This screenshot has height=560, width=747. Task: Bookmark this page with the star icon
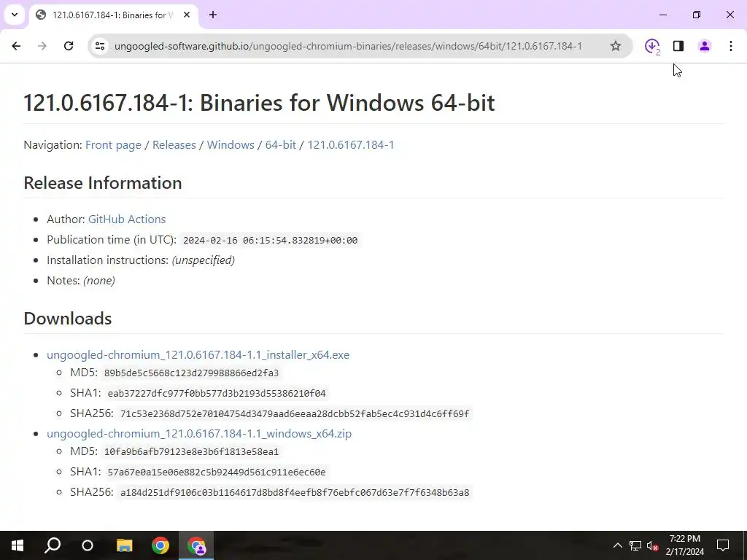(x=616, y=46)
